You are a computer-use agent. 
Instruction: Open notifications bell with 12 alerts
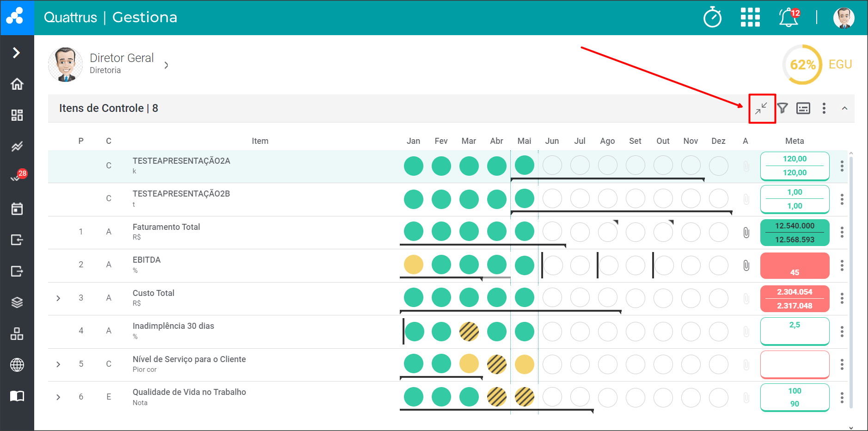pyautogui.click(x=789, y=18)
